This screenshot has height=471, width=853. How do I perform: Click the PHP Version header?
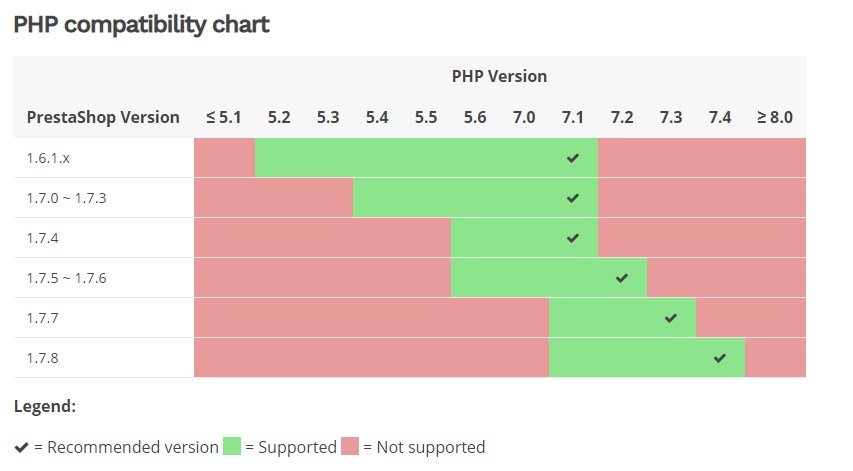click(499, 76)
